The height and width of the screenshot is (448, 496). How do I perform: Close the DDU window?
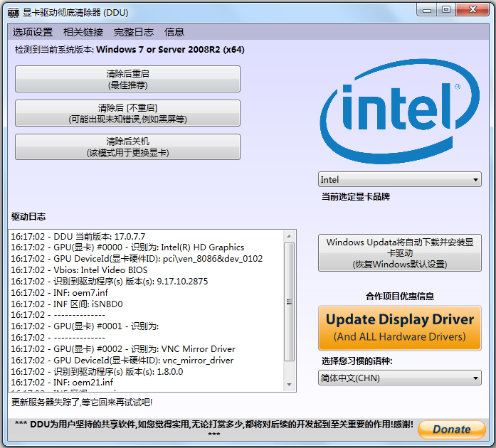(x=473, y=10)
